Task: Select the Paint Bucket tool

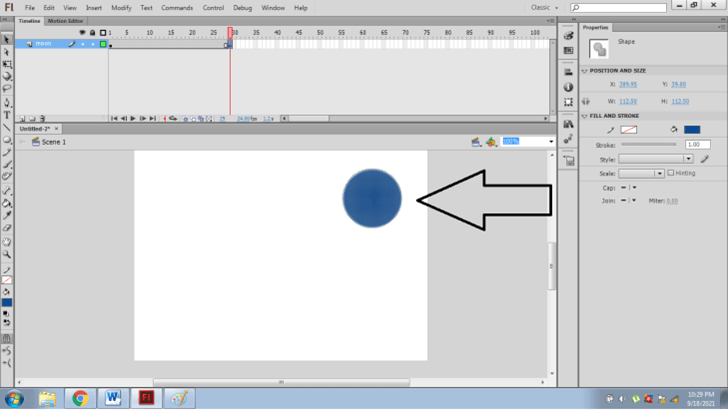Action: [6, 203]
